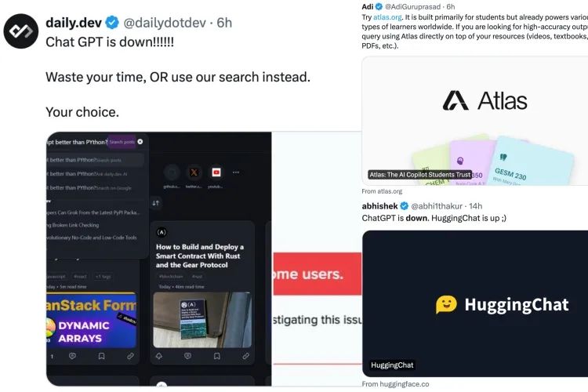Viewport: 588px width, 392px height.
Task: Open the Atlas link preview card
Action: point(475,121)
